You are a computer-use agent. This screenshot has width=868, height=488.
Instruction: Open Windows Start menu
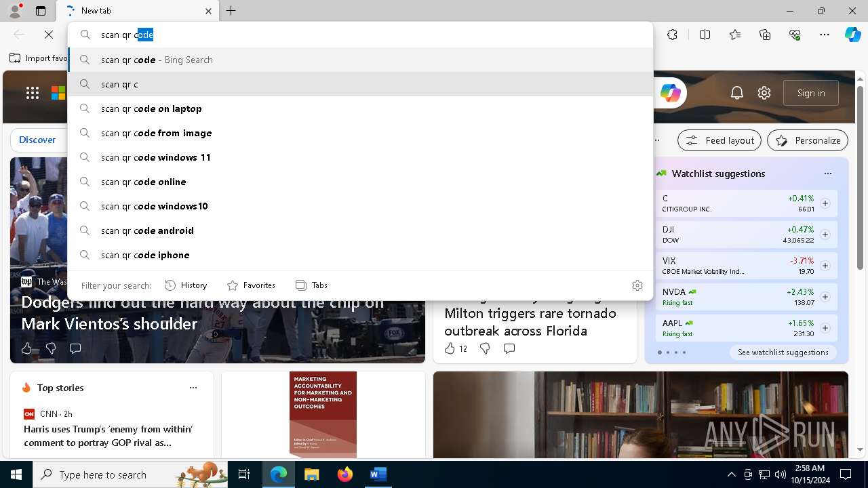pos(16,474)
